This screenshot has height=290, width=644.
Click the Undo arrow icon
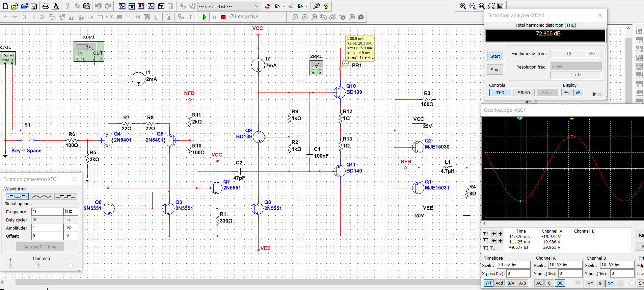98,6
